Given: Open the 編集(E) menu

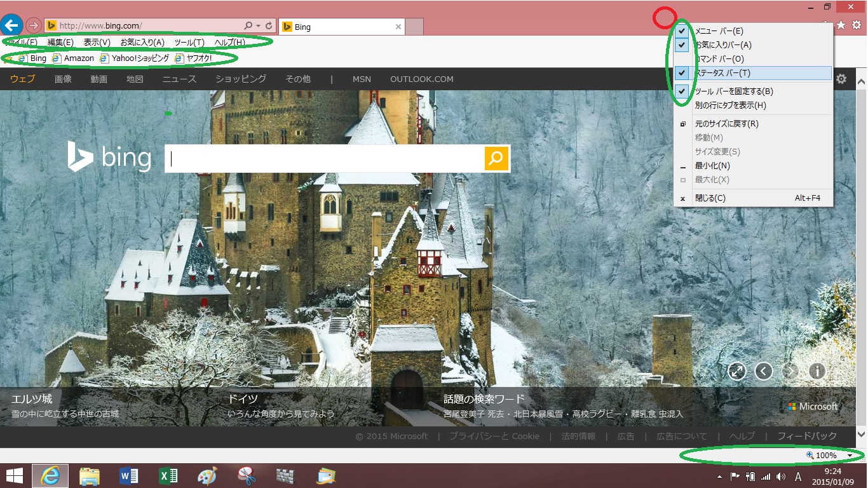Looking at the screenshot, I should [x=60, y=43].
